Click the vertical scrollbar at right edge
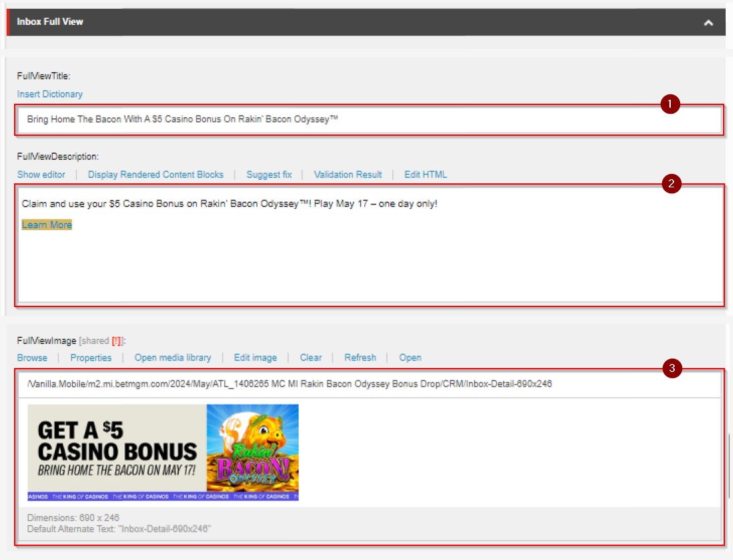 point(728,467)
